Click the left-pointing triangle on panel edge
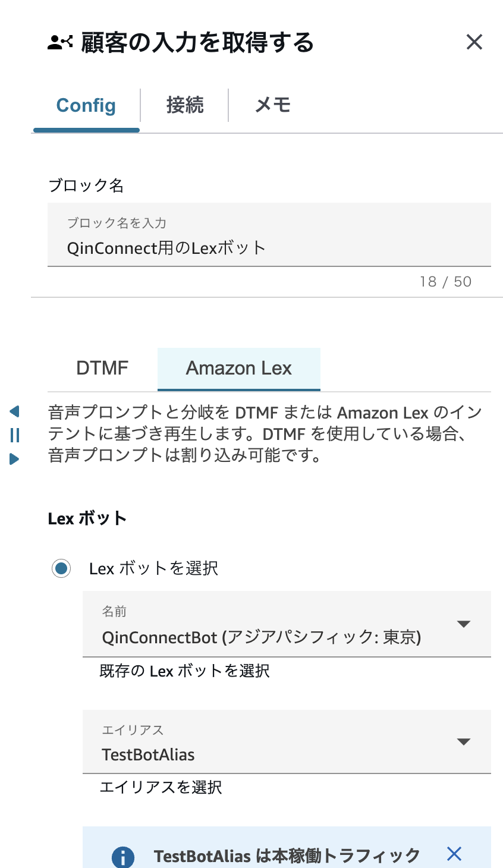Viewport: 503px width, 868px height. tap(15, 411)
